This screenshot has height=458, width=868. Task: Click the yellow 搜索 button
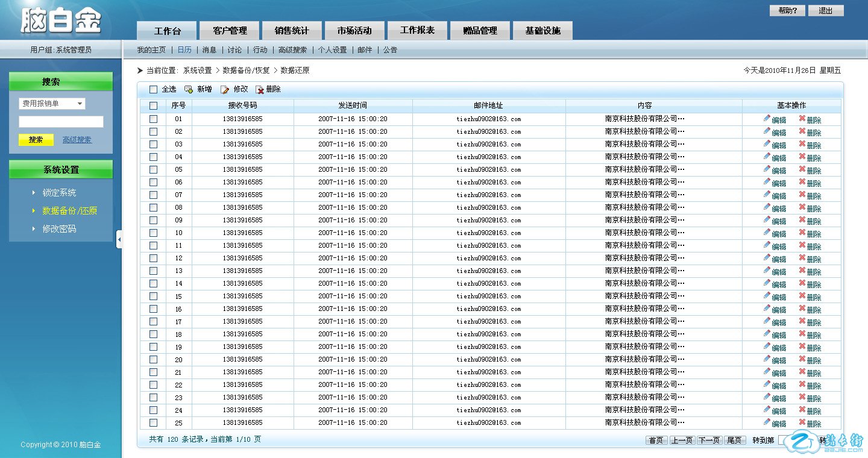(36, 140)
